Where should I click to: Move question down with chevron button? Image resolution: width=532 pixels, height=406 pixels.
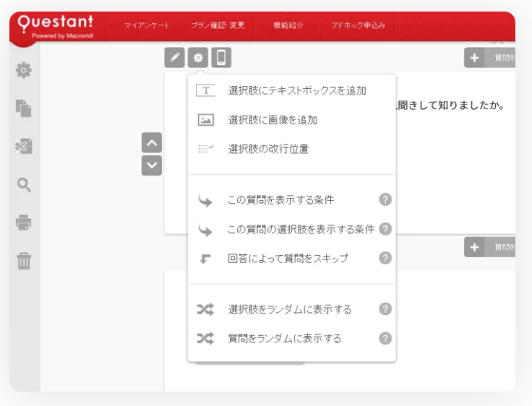click(152, 165)
